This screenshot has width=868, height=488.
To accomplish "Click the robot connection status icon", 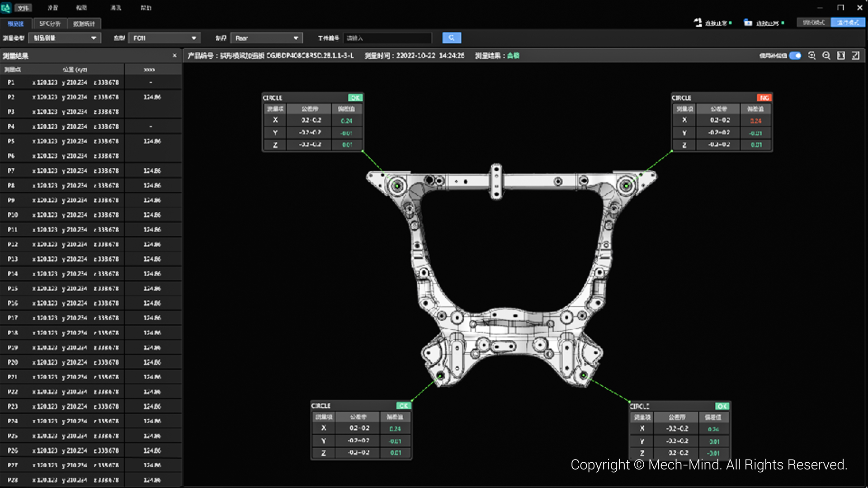I will pos(698,23).
